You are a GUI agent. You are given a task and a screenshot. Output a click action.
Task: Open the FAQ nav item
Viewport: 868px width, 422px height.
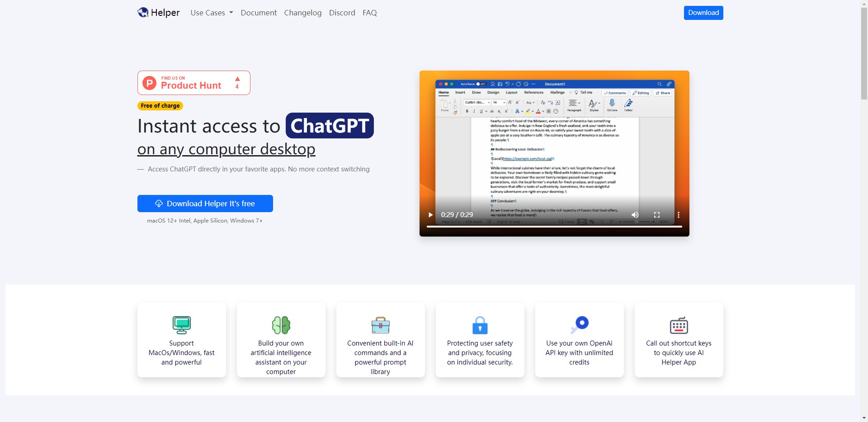pos(369,13)
